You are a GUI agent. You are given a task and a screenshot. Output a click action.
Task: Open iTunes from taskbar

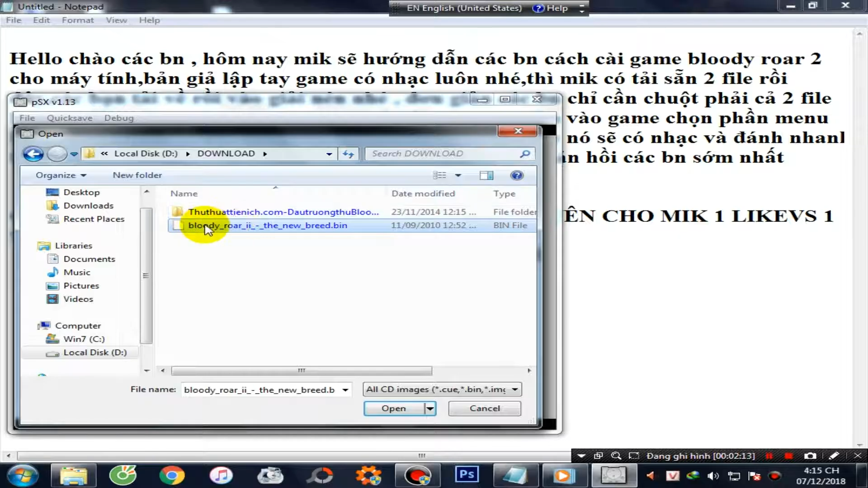pyautogui.click(x=221, y=476)
